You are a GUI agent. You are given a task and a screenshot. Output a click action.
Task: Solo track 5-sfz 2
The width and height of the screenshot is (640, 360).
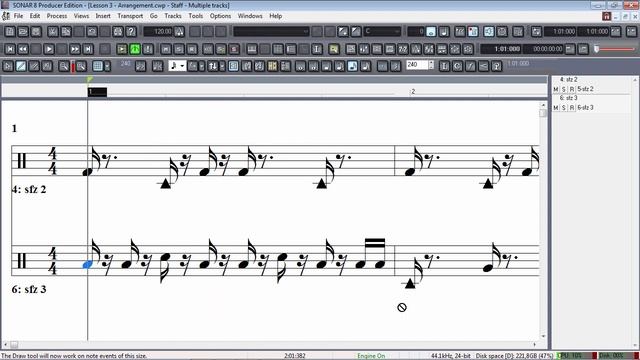(x=564, y=89)
